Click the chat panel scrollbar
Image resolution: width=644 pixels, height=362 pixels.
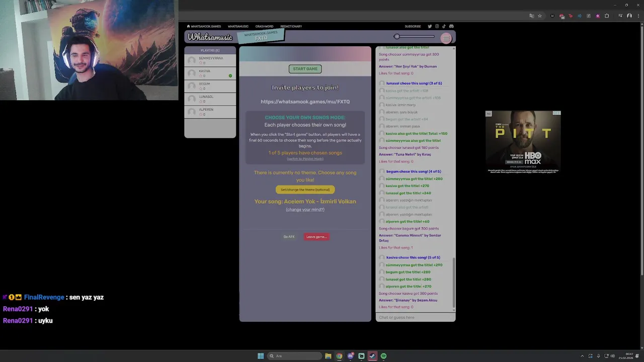(454, 283)
